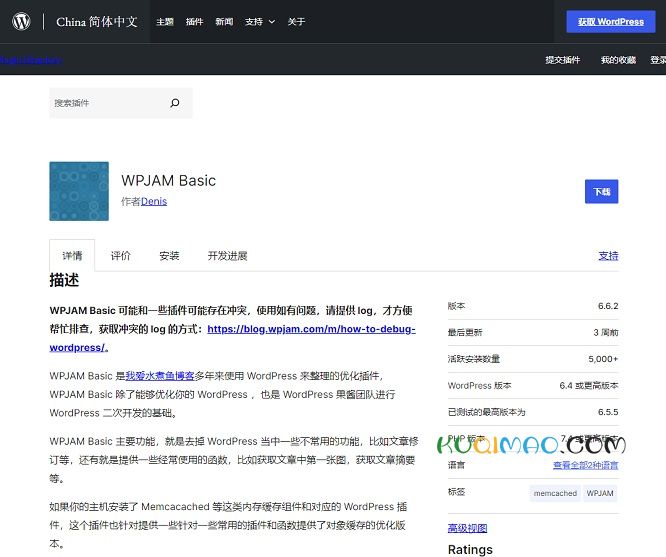Open the 高级视图 link

(467, 528)
